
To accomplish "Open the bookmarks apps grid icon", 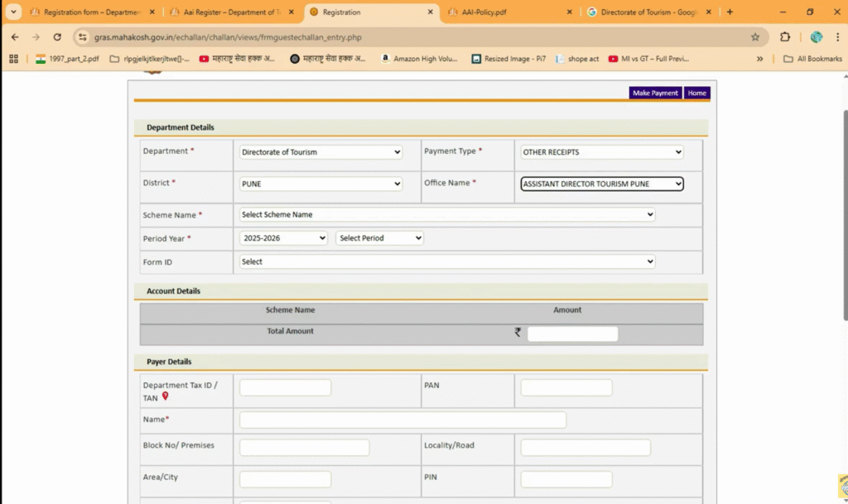I will pos(14,59).
